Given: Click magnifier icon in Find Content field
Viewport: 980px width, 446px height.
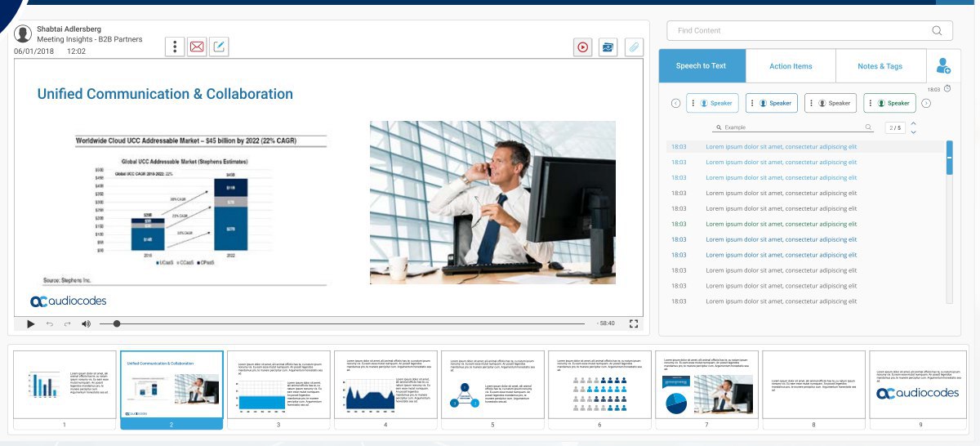Looking at the screenshot, I should click(937, 31).
